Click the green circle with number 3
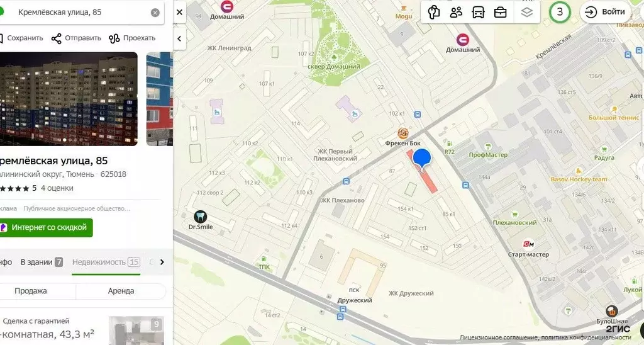The image size is (644, 345). 560,12
